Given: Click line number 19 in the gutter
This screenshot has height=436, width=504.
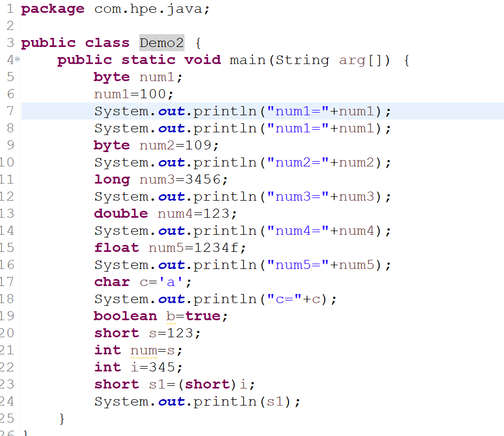Looking at the screenshot, I should click(x=7, y=316).
